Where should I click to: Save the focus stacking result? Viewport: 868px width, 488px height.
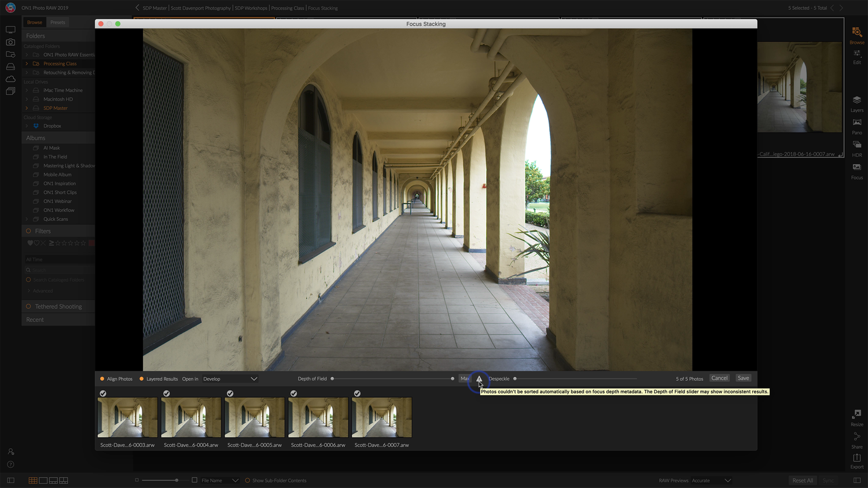[x=743, y=378]
